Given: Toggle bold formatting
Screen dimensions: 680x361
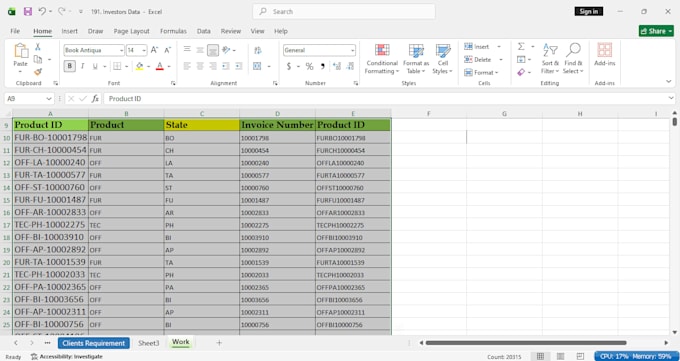Looking at the screenshot, I should 69,66.
